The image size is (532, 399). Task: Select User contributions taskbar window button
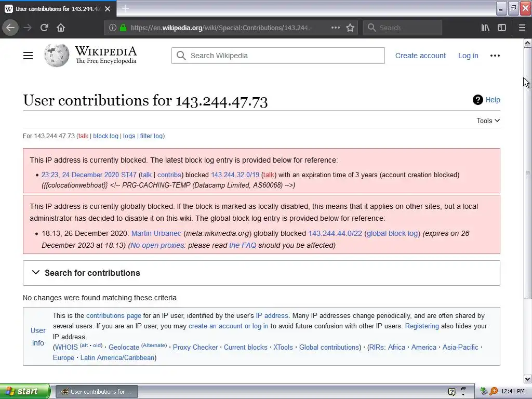pos(97,392)
